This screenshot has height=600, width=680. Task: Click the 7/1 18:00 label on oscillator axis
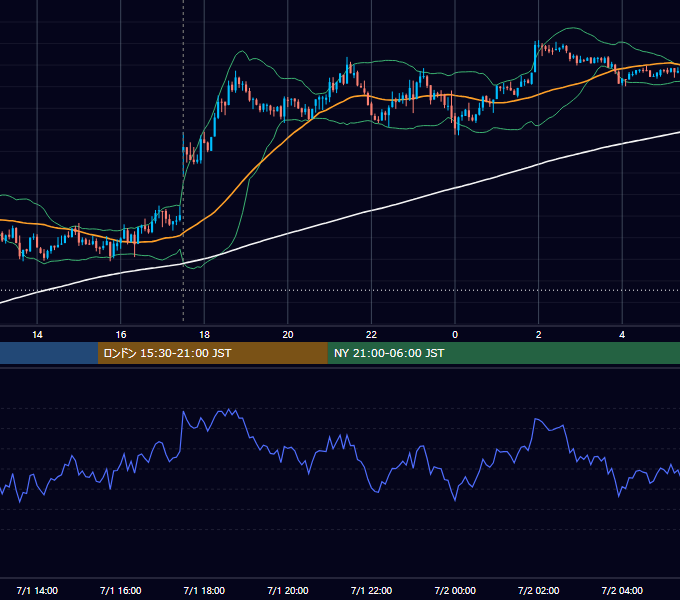(204, 591)
